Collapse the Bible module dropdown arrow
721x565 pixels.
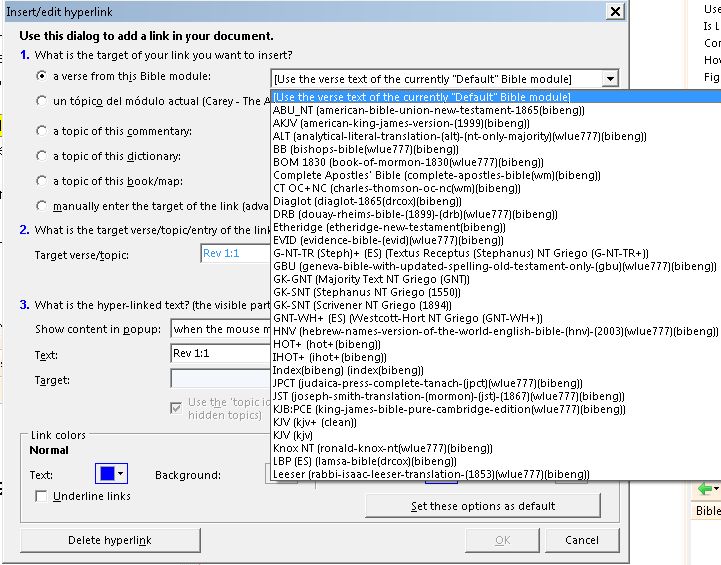click(x=610, y=79)
